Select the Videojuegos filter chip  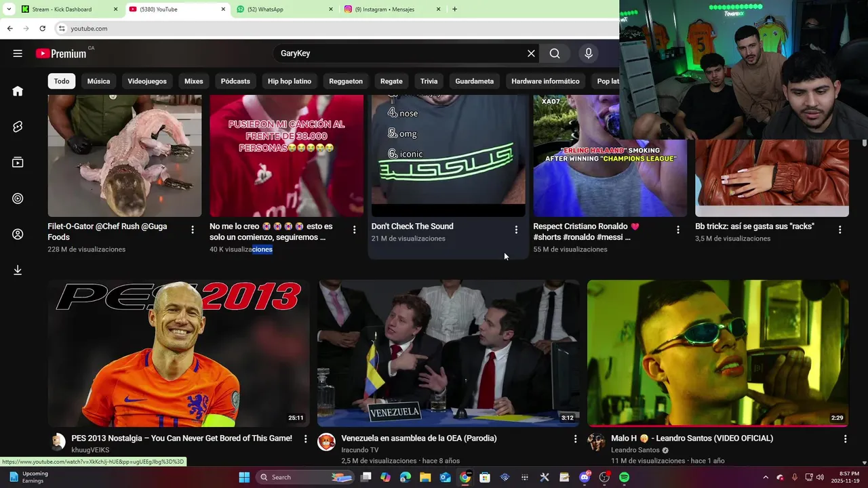pyautogui.click(x=147, y=81)
